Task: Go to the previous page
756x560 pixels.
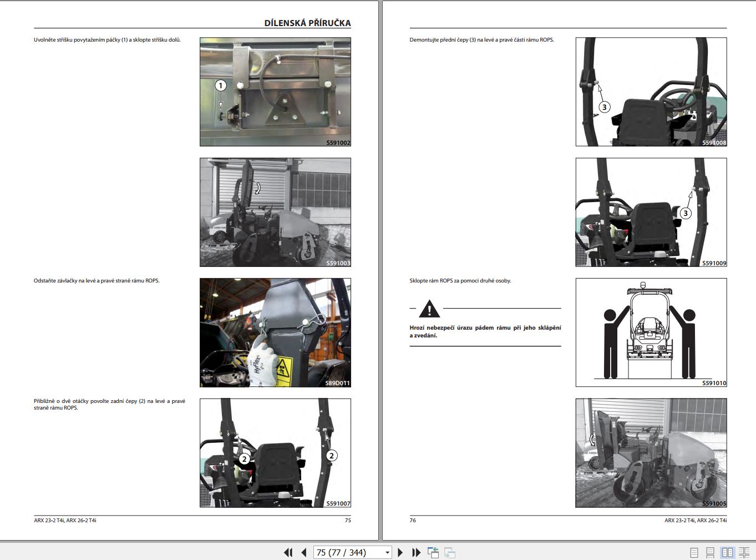Action: [303, 552]
